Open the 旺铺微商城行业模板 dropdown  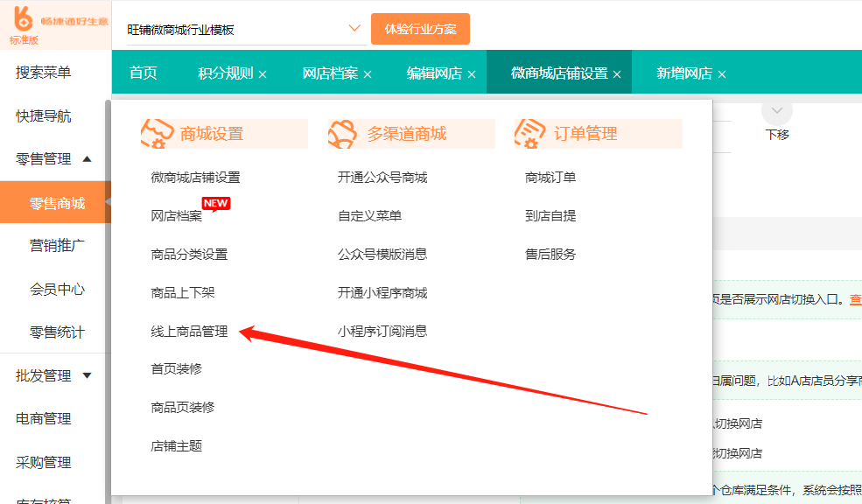pyautogui.click(x=354, y=28)
